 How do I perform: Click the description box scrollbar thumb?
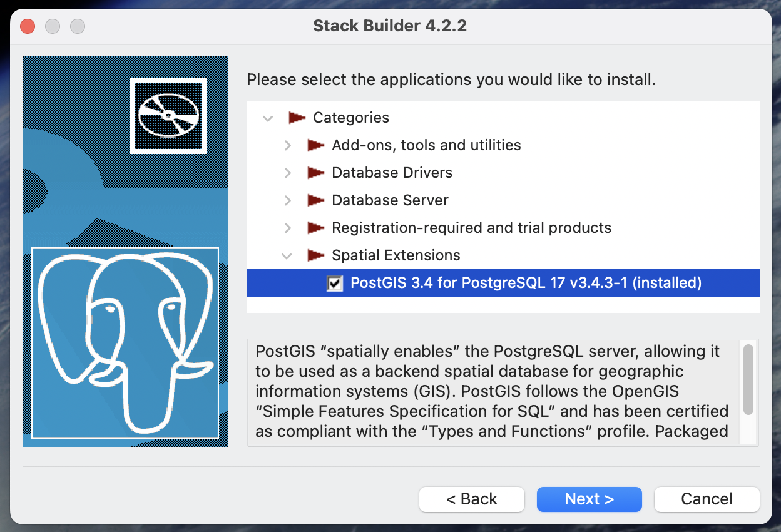(748, 379)
